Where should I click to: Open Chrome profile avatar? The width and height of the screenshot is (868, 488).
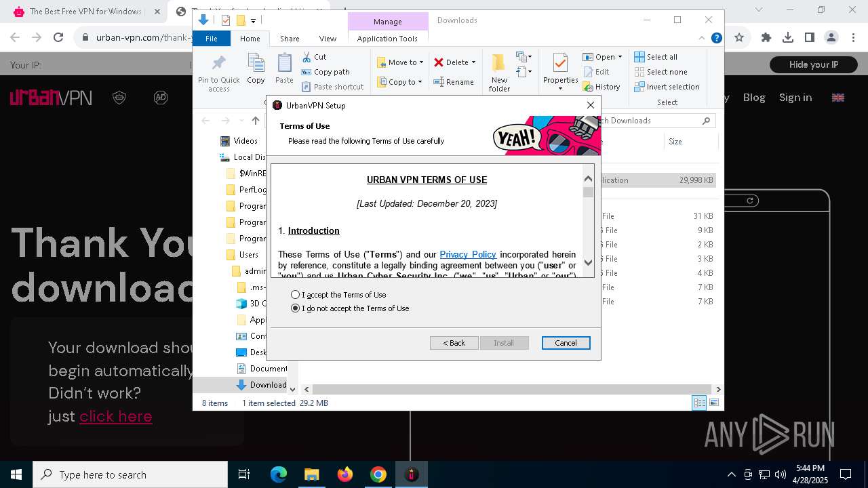pos(831,38)
